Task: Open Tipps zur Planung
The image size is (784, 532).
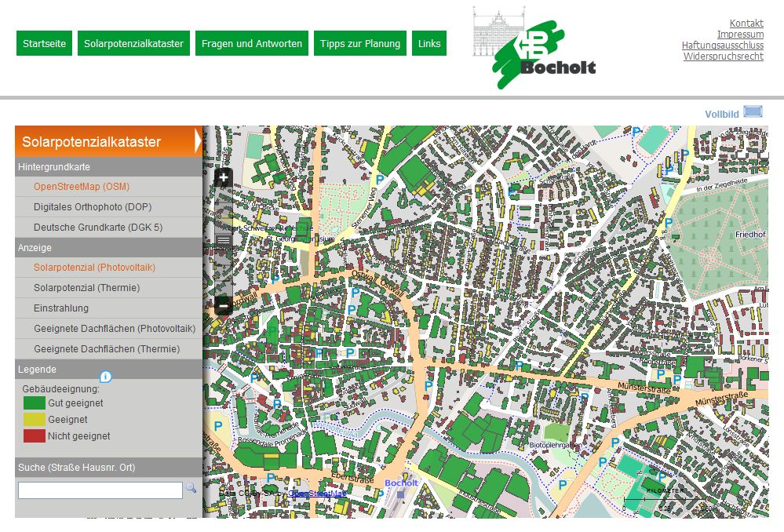Action: click(360, 43)
